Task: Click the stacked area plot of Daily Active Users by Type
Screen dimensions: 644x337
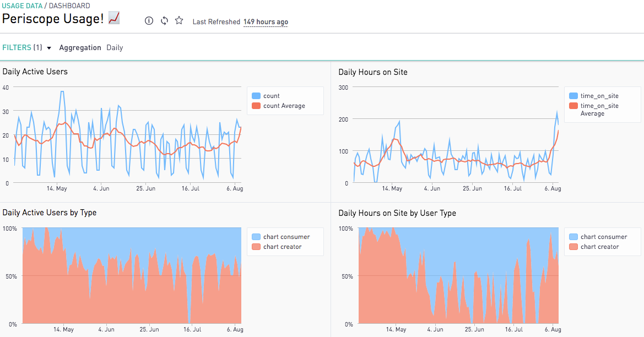Action: [132, 275]
